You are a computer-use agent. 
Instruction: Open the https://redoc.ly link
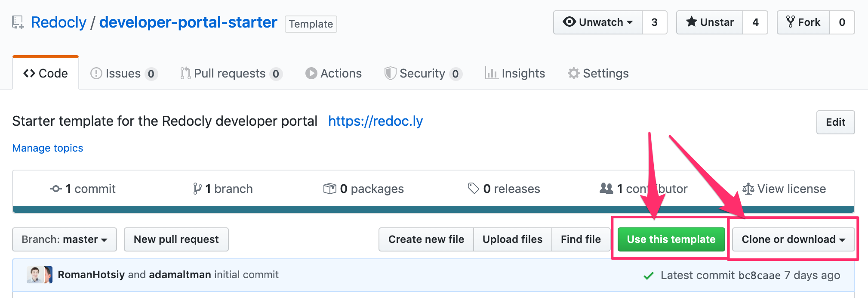(376, 121)
